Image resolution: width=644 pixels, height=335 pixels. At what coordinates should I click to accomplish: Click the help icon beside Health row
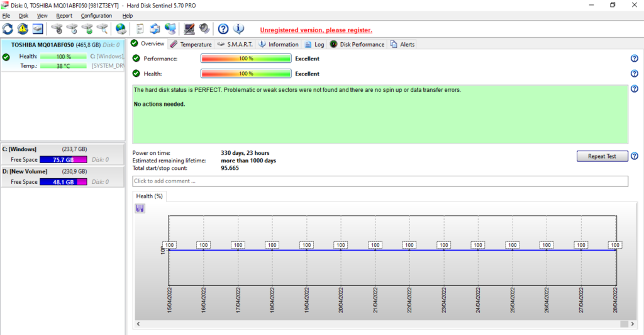point(635,74)
